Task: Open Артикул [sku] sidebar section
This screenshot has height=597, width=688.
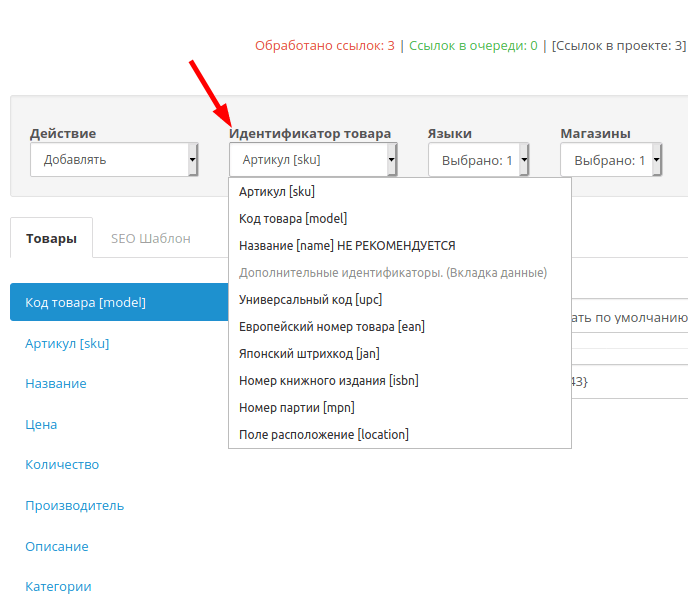Action: (x=67, y=343)
